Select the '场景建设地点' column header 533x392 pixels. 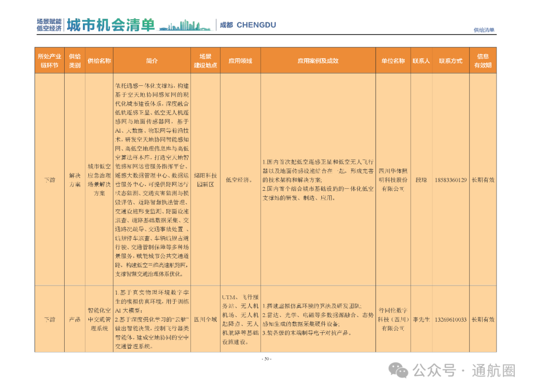[x=205, y=61]
